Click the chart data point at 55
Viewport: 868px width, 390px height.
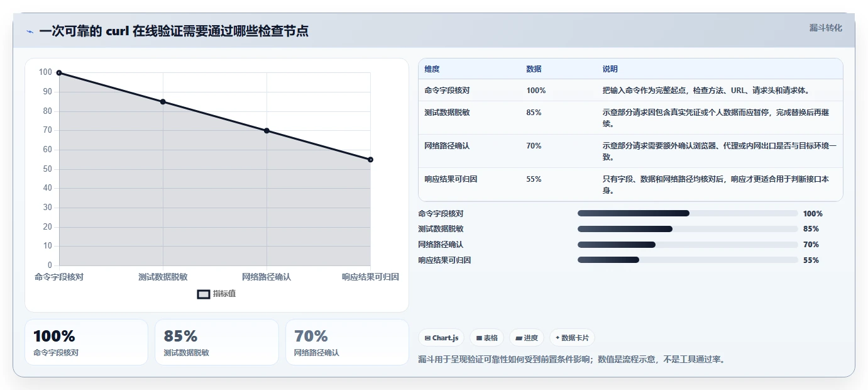(x=370, y=160)
